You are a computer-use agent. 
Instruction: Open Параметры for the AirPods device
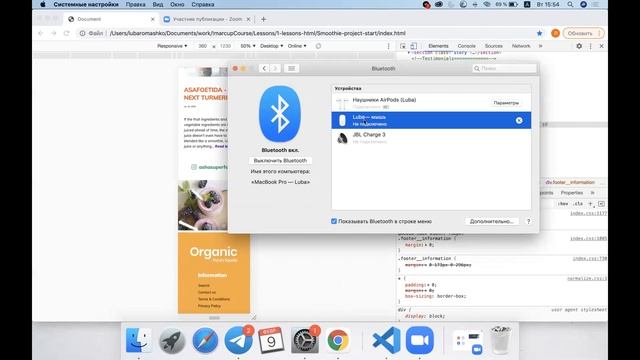(506, 103)
